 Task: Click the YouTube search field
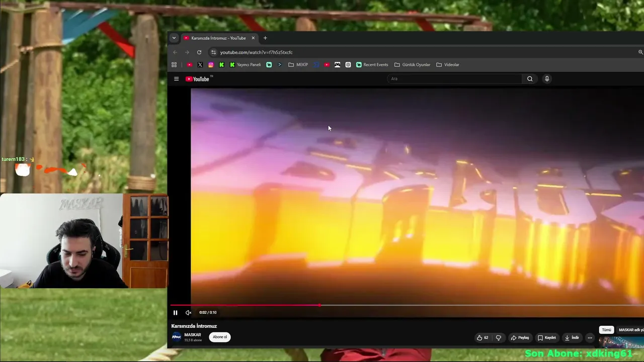[455, 79]
